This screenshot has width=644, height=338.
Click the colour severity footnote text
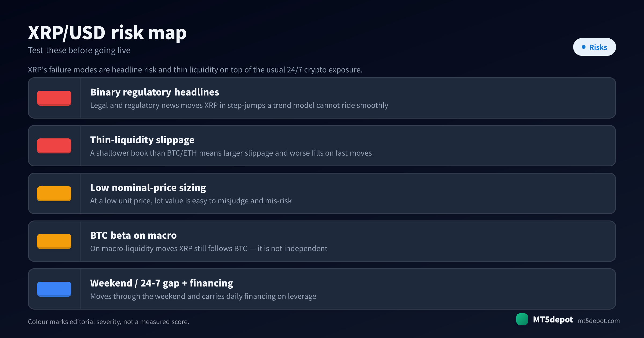tap(108, 322)
